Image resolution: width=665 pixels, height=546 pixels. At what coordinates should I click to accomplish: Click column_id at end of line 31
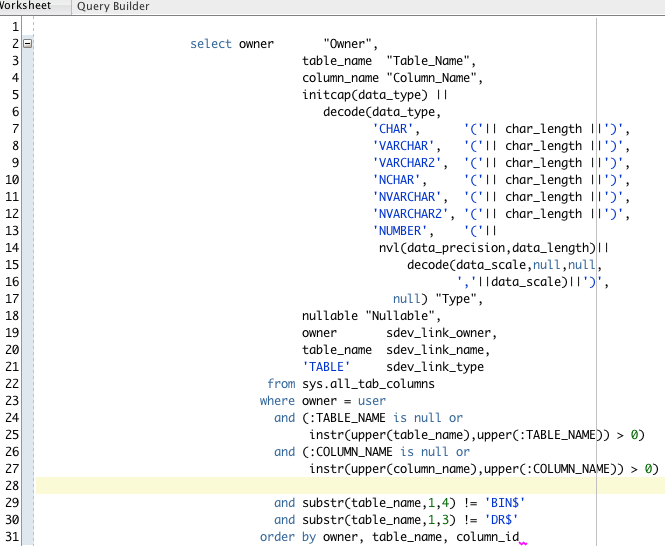click(x=487, y=537)
